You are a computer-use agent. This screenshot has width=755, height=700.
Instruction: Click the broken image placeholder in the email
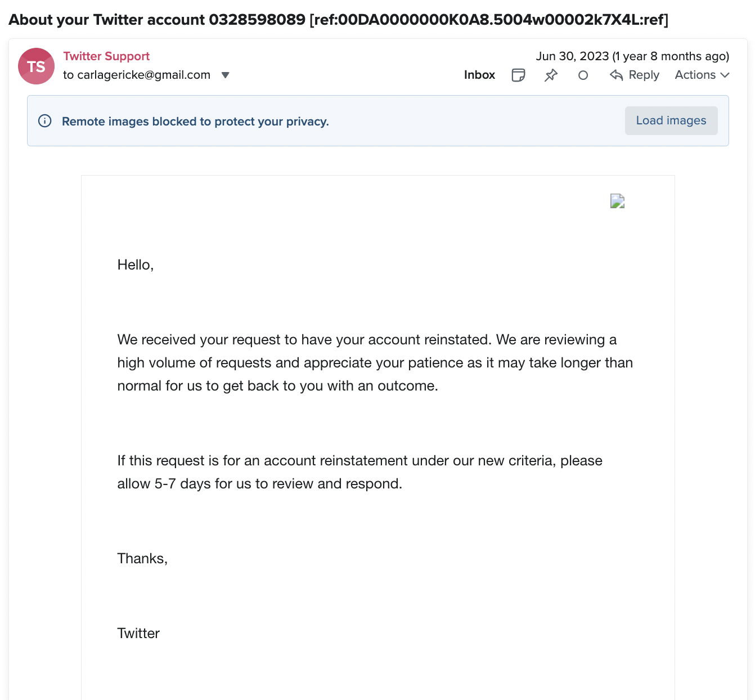(618, 201)
